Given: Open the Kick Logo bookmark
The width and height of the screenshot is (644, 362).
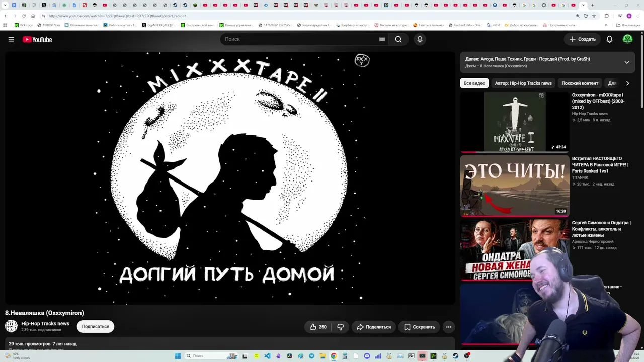Looking at the screenshot, I should (x=24, y=25).
